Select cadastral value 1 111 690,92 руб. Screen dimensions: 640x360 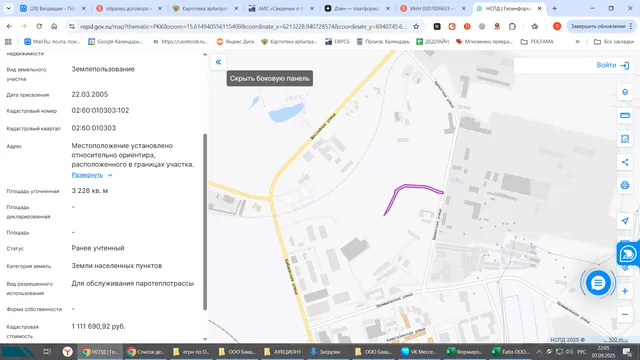pos(98,326)
